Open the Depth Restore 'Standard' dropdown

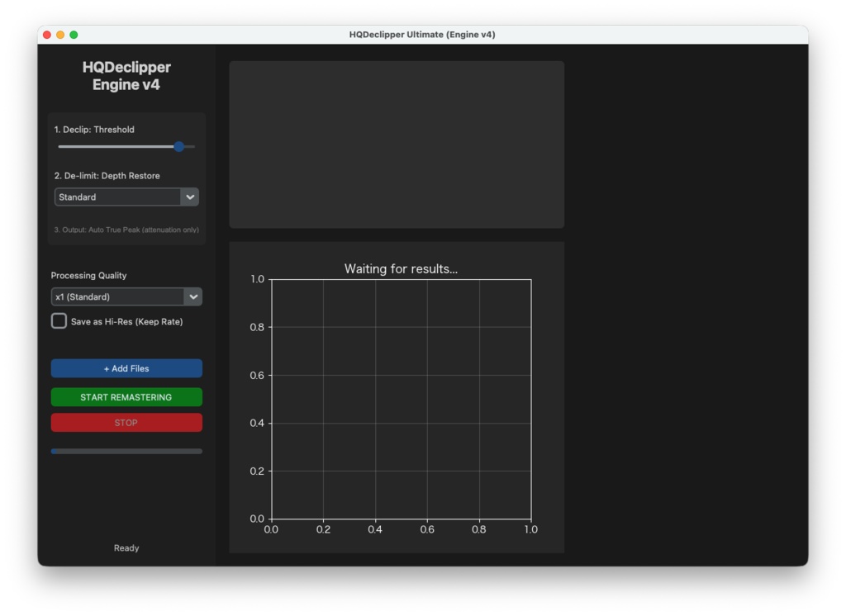tap(126, 197)
